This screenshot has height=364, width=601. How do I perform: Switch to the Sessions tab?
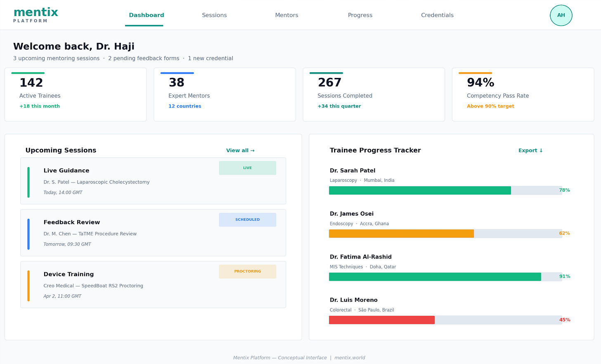point(214,15)
